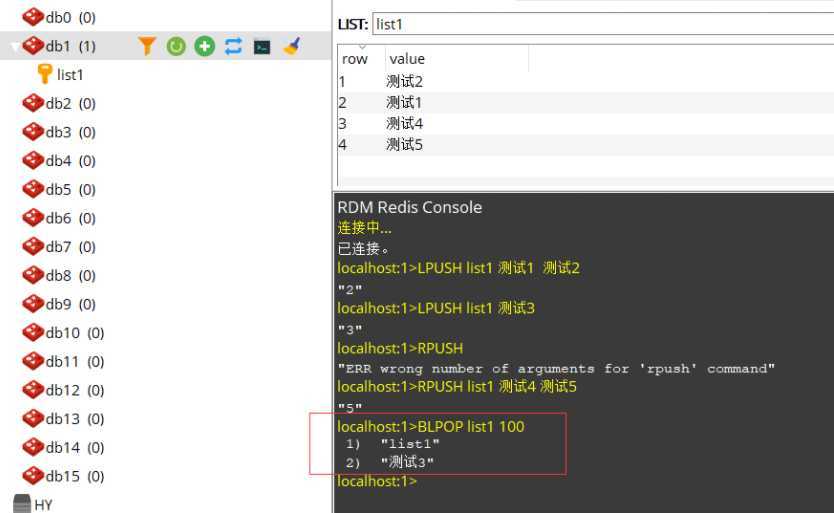
Task: Click the db2 Redis database icon
Action: click(x=33, y=103)
